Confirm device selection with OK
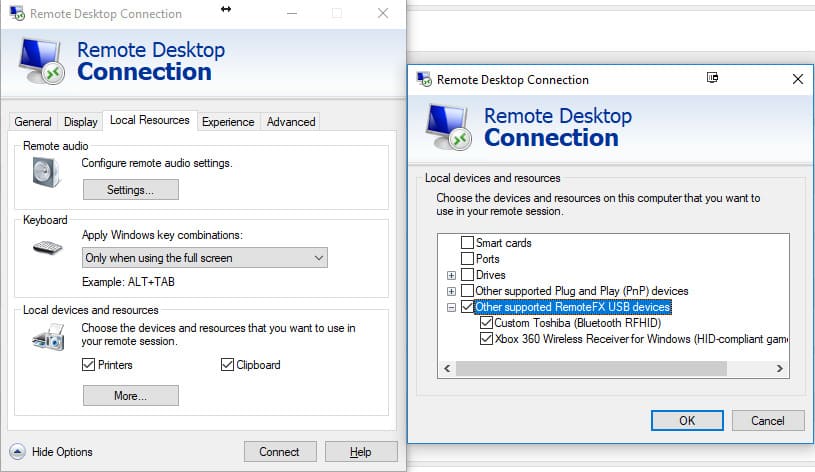Viewport: 815px width, 472px height. click(687, 421)
